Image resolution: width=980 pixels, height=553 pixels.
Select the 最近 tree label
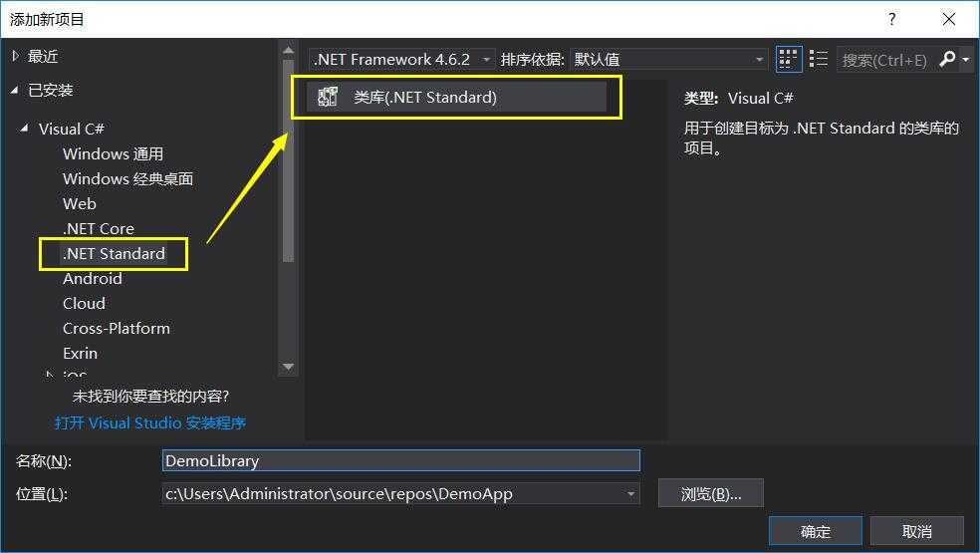pyautogui.click(x=43, y=57)
